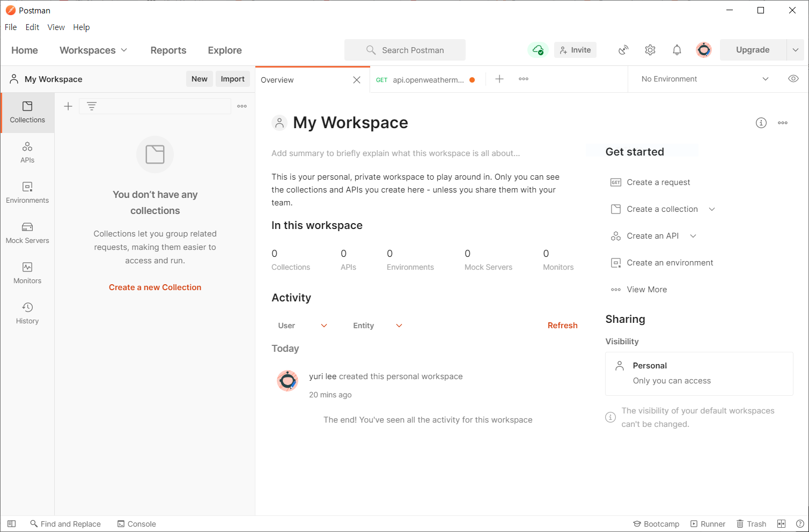809x532 pixels.
Task: Go to Explore
Action: coord(225,50)
